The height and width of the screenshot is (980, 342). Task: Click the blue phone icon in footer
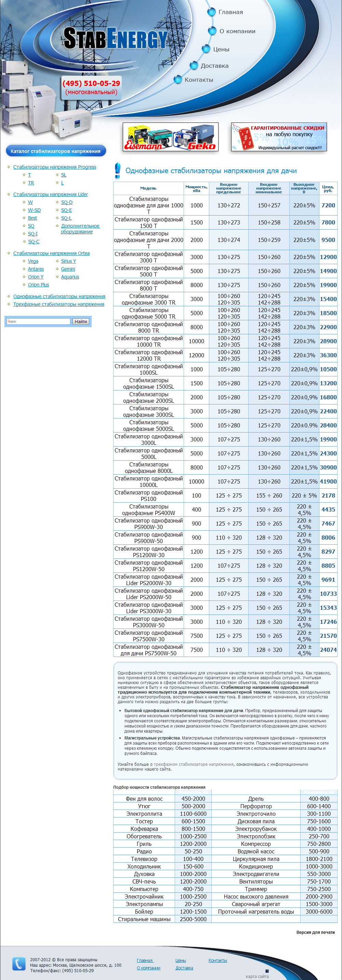tap(19, 964)
